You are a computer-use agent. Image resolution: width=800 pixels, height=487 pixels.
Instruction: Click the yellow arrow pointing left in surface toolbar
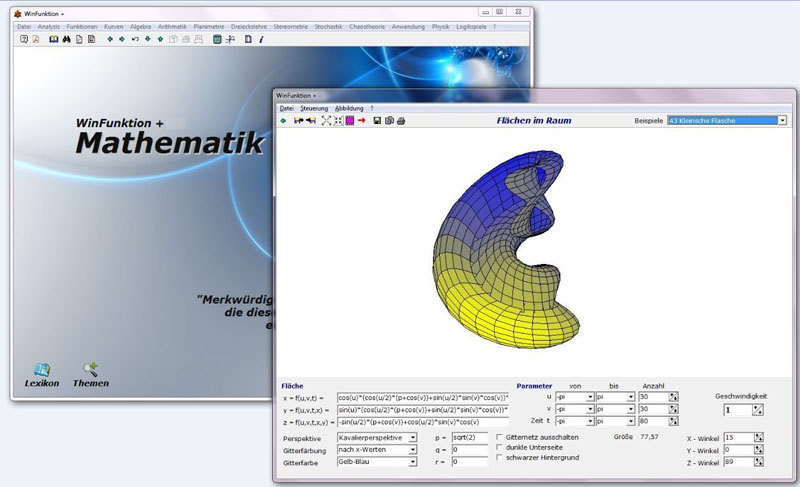point(311,121)
